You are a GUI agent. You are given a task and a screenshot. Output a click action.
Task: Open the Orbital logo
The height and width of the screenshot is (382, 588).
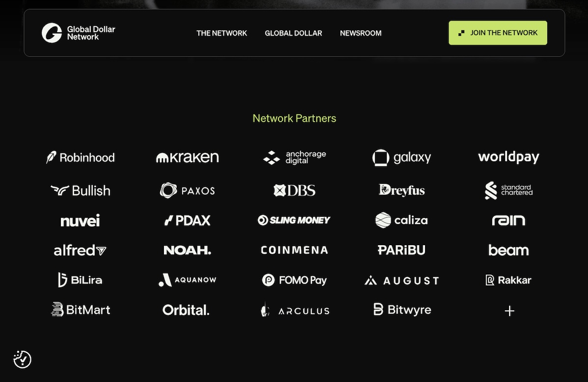click(186, 310)
